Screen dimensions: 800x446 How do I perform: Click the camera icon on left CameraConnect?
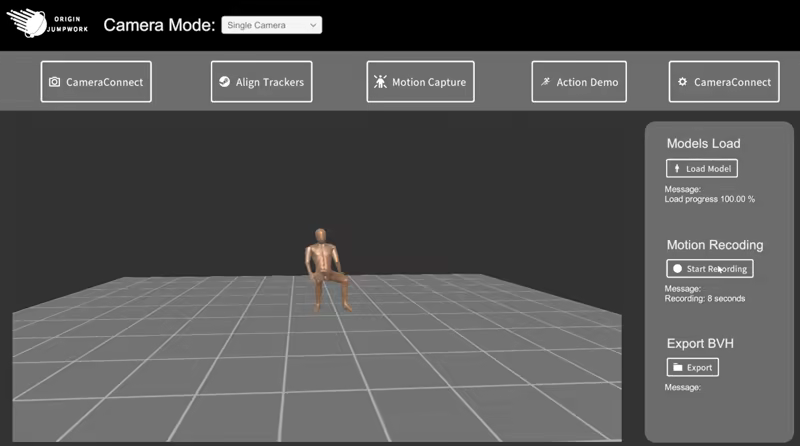(x=55, y=82)
